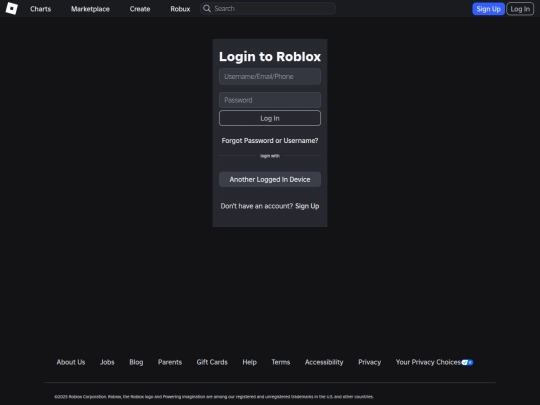Click the Roblox Corporation copyright text

(214, 397)
